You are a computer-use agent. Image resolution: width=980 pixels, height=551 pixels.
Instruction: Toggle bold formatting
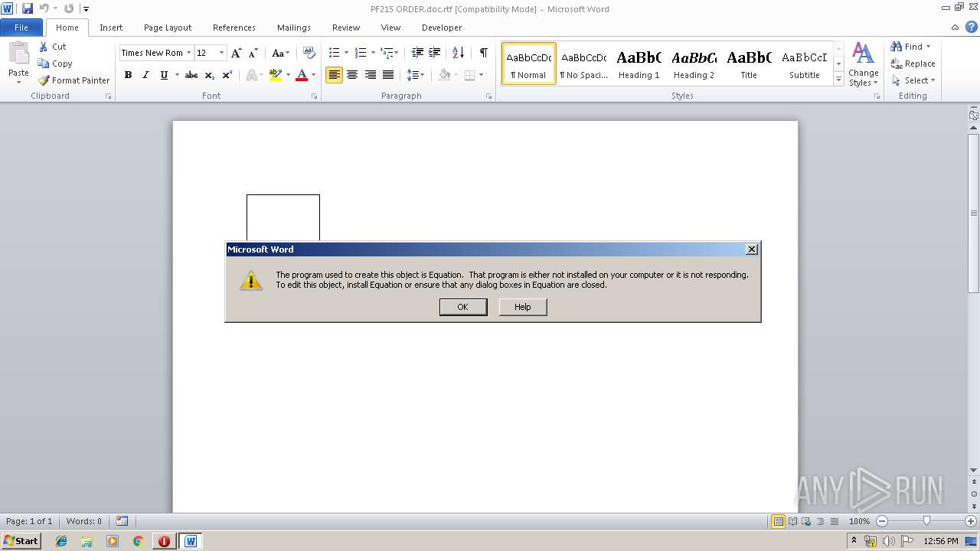(x=128, y=75)
